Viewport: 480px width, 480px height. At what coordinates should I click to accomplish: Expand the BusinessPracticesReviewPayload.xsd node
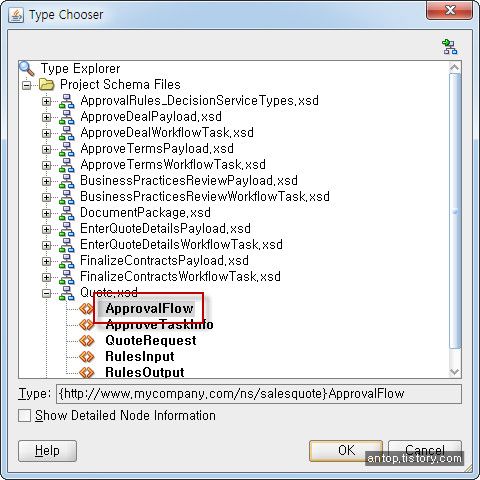[46, 181]
